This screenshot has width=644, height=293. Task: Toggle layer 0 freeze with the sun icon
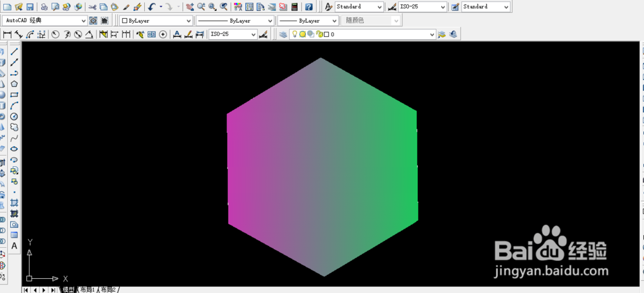[x=303, y=34]
